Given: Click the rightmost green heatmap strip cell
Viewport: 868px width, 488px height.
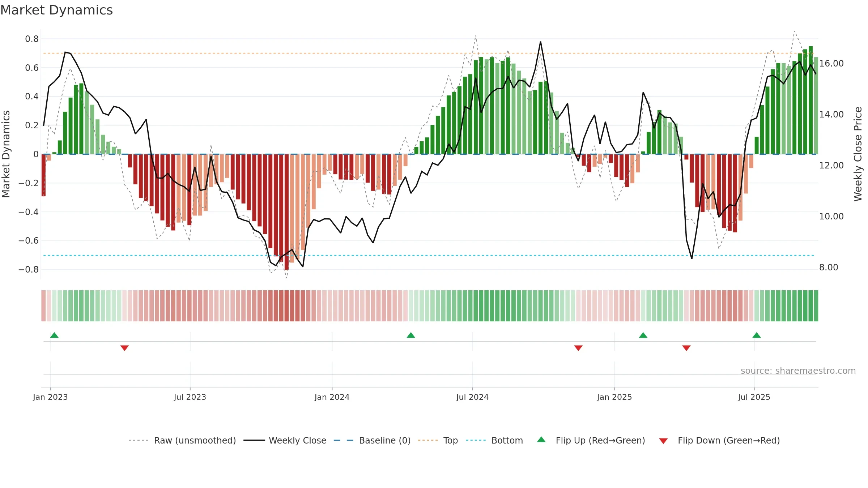Looking at the screenshot, I should point(816,306).
